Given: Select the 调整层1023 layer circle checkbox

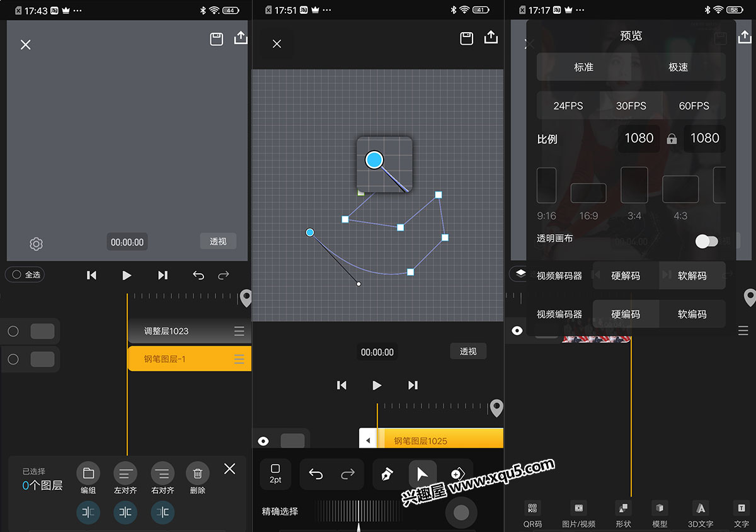Looking at the screenshot, I should pos(13,331).
